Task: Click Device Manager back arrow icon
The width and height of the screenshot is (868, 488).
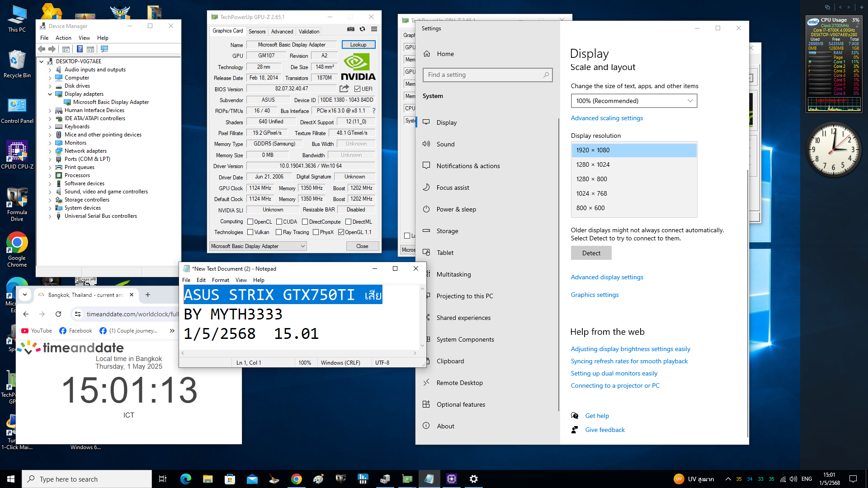Action: coord(42,49)
